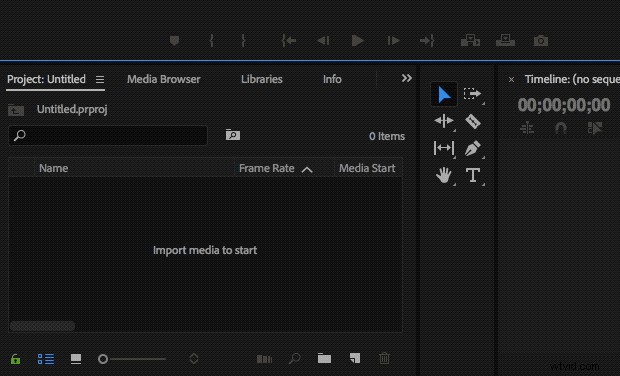Click the Play button in the monitor

357,40
